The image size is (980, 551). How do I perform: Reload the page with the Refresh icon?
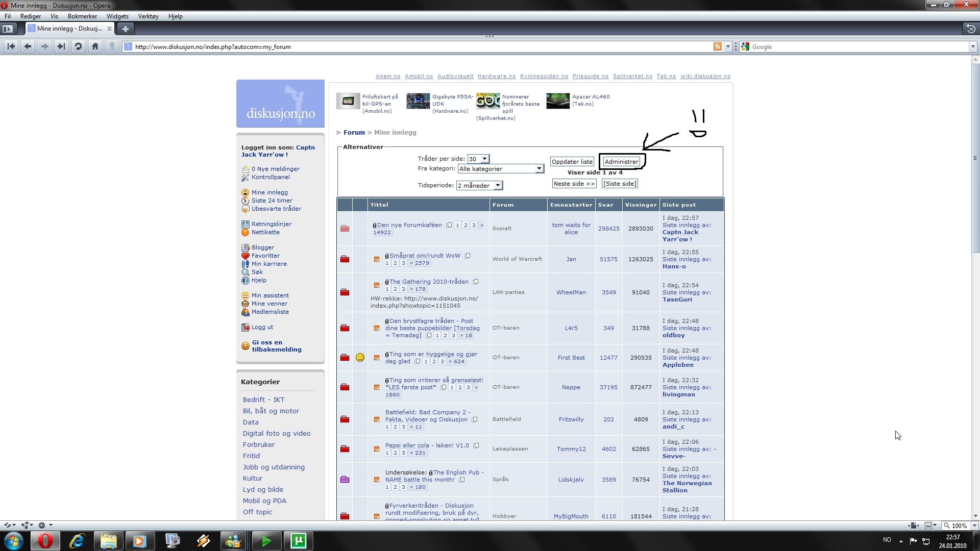pos(78,46)
